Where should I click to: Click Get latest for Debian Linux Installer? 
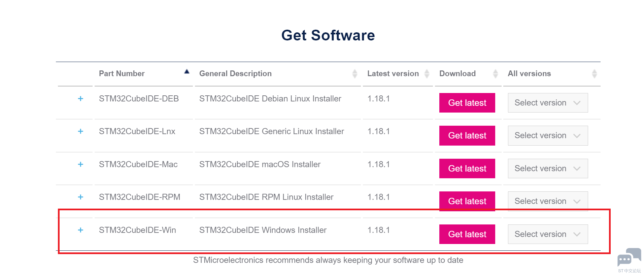point(467,103)
